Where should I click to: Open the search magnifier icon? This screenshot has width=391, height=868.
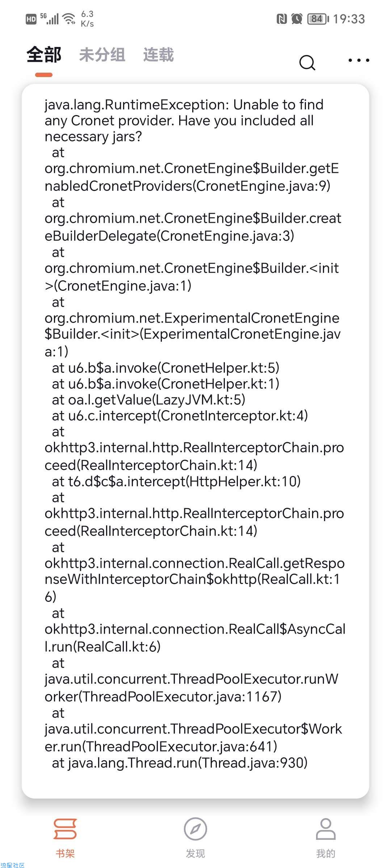coord(307,62)
